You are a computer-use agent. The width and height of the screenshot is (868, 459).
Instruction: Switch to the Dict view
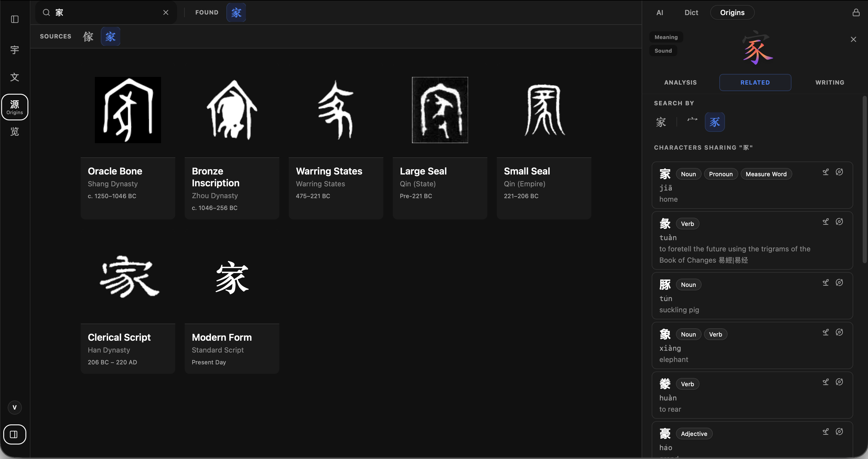coord(691,12)
